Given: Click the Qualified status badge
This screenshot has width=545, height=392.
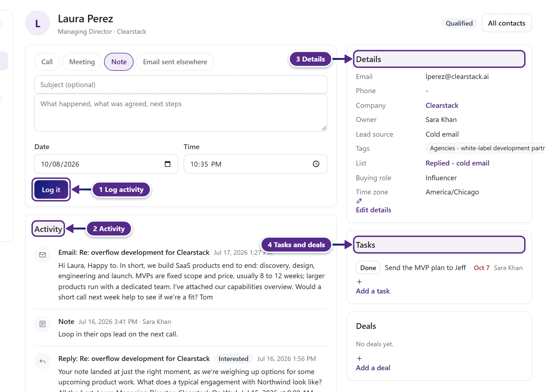Looking at the screenshot, I should 459,23.
